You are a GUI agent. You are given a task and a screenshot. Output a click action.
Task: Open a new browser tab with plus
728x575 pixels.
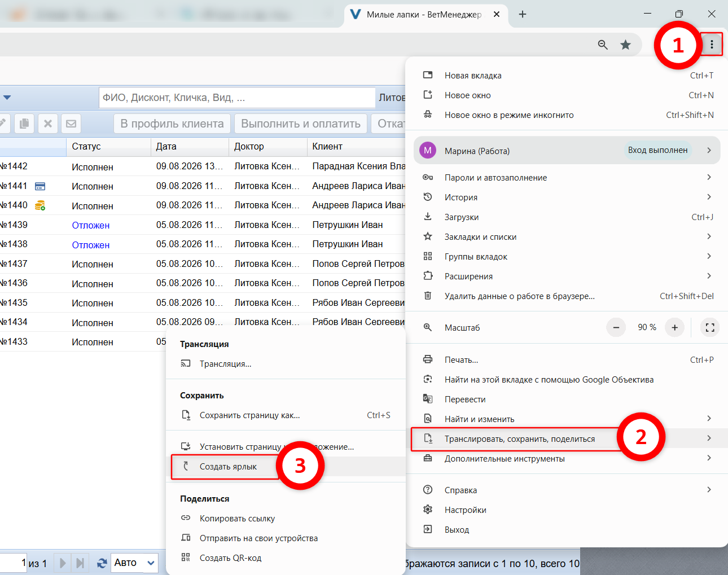click(x=523, y=14)
